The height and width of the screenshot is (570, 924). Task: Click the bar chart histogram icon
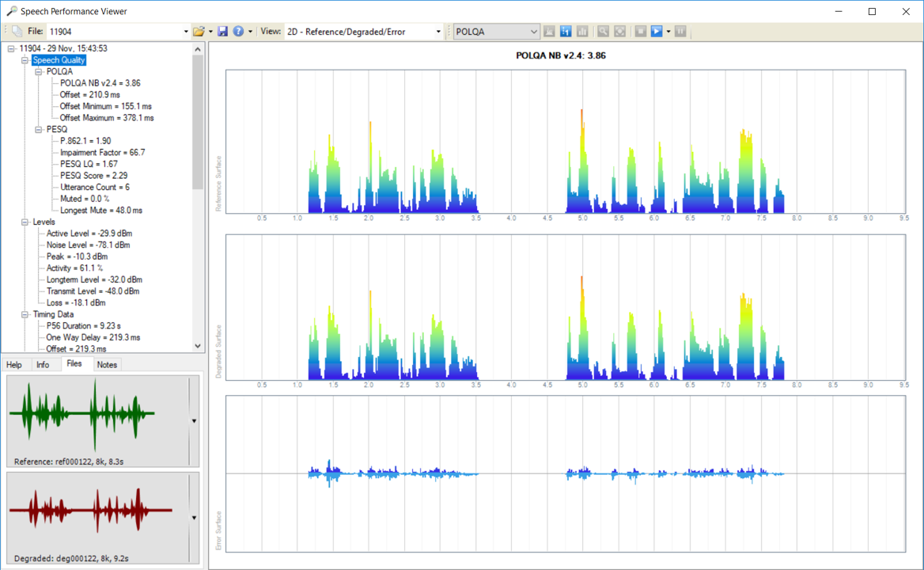[x=582, y=32]
